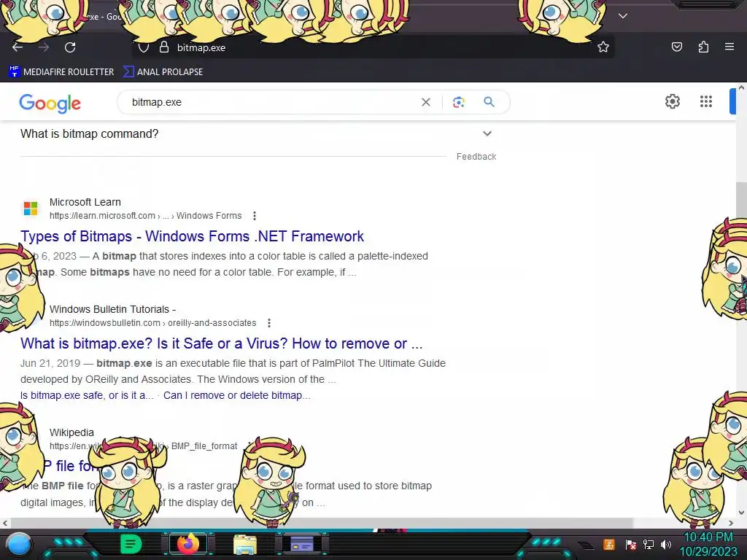Open the list all tabs dropdown arrow
Viewport: 747px width, 560px height.
pos(623,16)
